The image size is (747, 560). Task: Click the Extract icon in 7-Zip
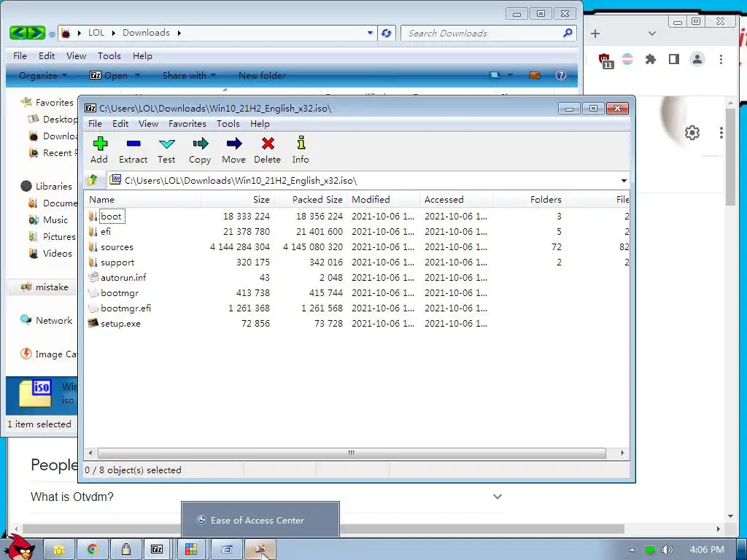click(x=133, y=150)
